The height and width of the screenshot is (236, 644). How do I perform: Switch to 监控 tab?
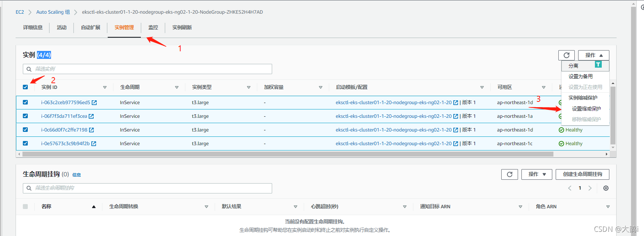(153, 28)
